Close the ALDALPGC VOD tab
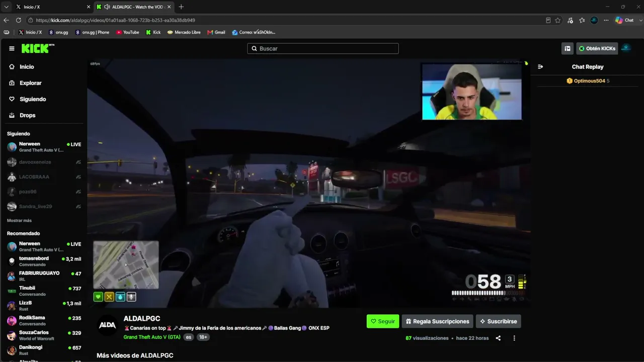 click(169, 7)
